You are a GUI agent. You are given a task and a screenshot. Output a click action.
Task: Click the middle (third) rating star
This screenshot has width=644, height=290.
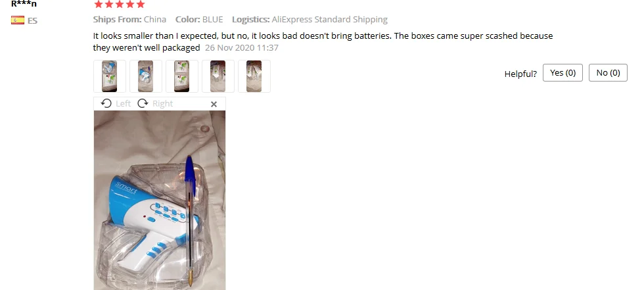pos(120,4)
